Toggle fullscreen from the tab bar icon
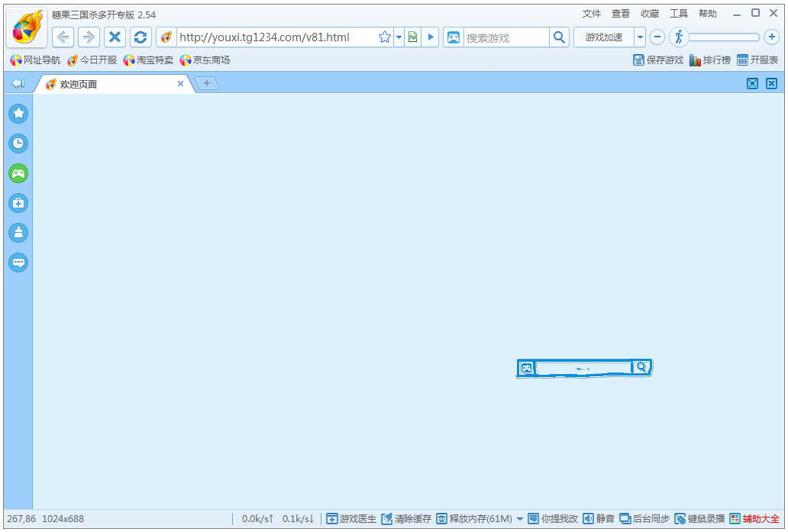 click(x=752, y=83)
